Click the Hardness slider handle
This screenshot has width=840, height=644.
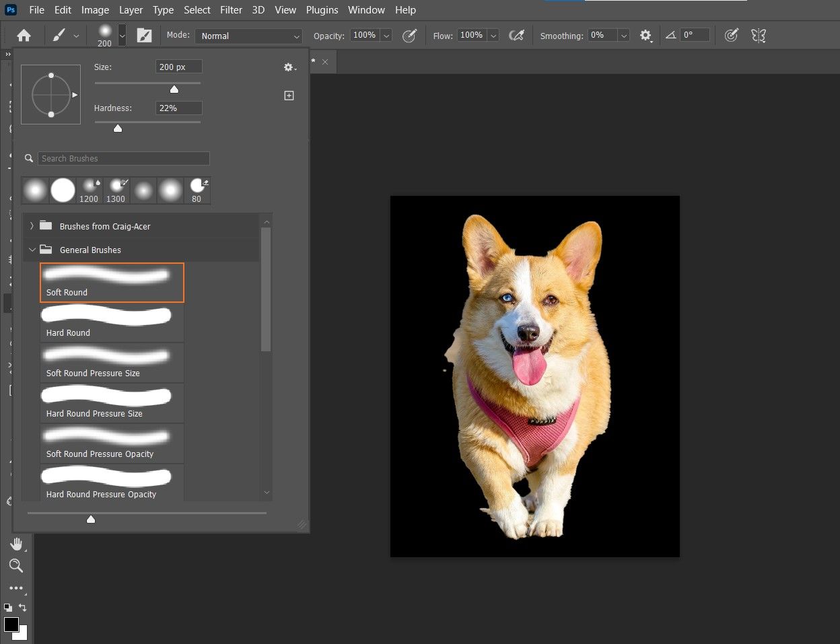(118, 128)
